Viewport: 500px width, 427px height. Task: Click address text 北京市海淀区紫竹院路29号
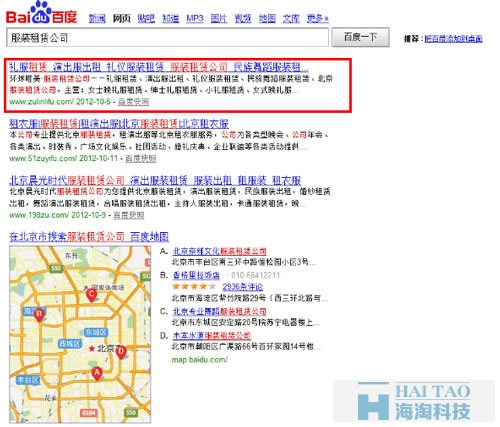(x=250, y=298)
